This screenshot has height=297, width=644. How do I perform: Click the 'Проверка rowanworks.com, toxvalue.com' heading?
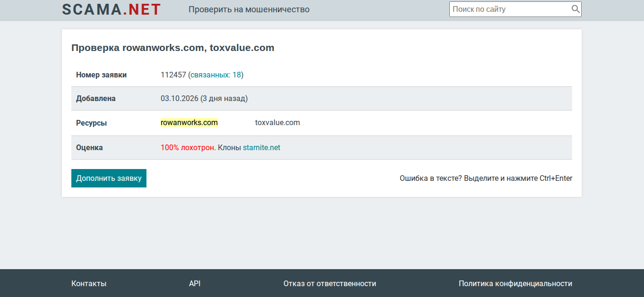click(172, 48)
